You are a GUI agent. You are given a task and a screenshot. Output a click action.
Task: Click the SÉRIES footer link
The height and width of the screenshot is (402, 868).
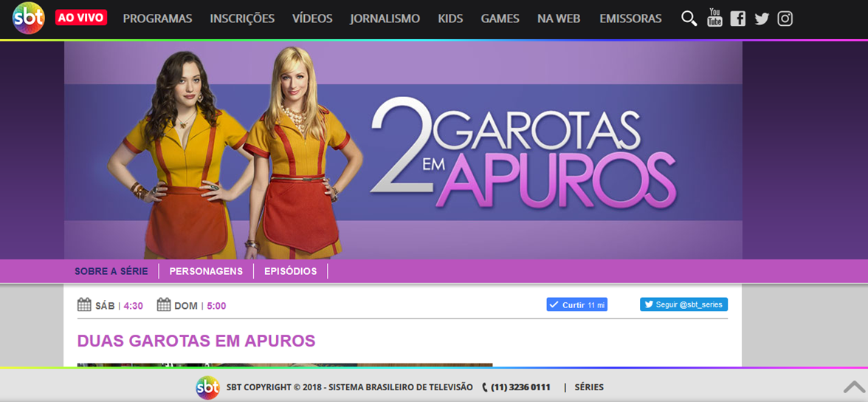[589, 387]
